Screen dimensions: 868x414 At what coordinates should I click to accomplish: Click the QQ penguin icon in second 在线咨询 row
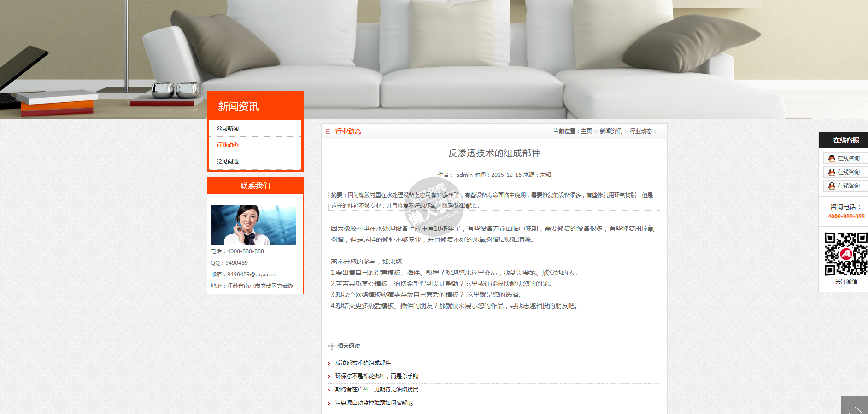click(832, 172)
